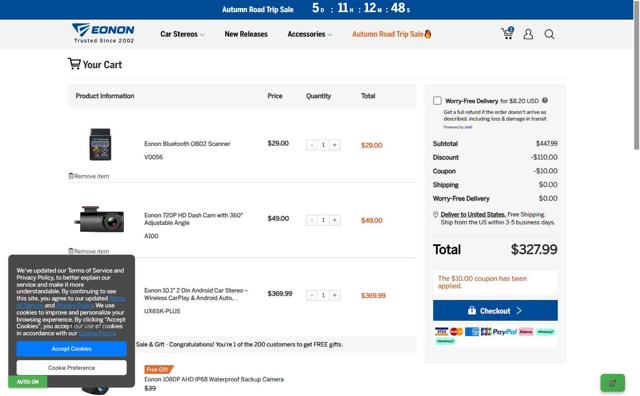Click the Android Car Stereo quantity field

click(323, 295)
